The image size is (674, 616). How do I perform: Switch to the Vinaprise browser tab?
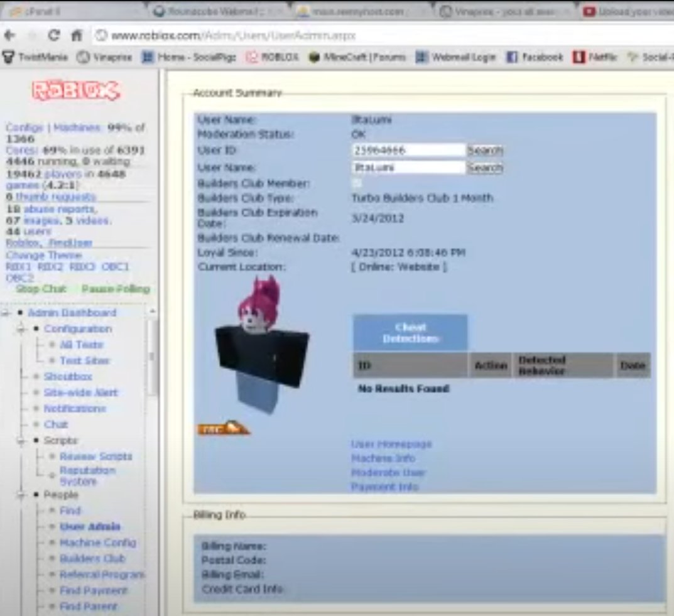coord(503,11)
